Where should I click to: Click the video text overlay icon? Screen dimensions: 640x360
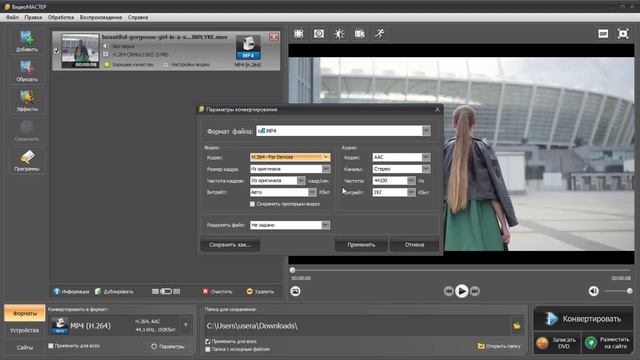click(x=359, y=34)
